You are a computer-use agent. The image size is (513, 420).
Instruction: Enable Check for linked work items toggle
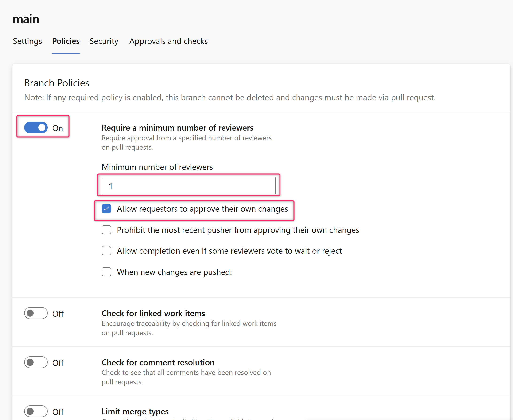[x=36, y=313]
